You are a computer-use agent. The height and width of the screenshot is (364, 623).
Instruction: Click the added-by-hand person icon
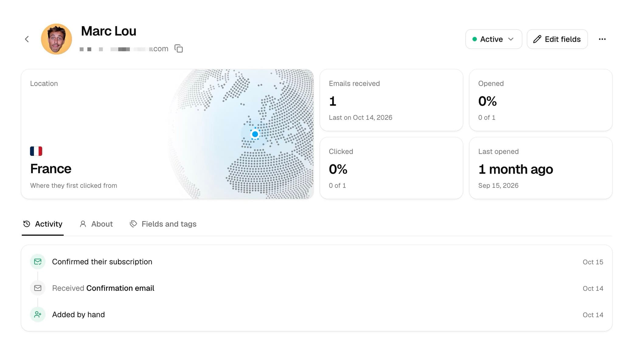[38, 314]
